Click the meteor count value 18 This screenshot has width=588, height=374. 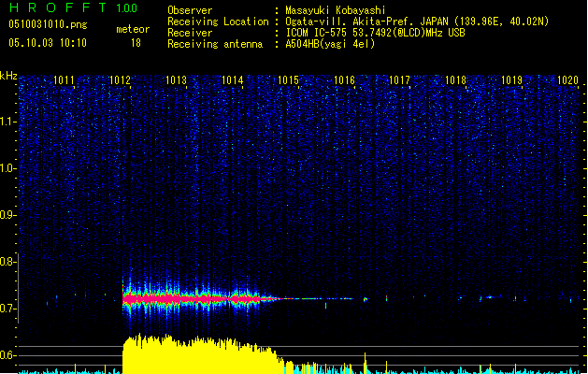tap(136, 43)
